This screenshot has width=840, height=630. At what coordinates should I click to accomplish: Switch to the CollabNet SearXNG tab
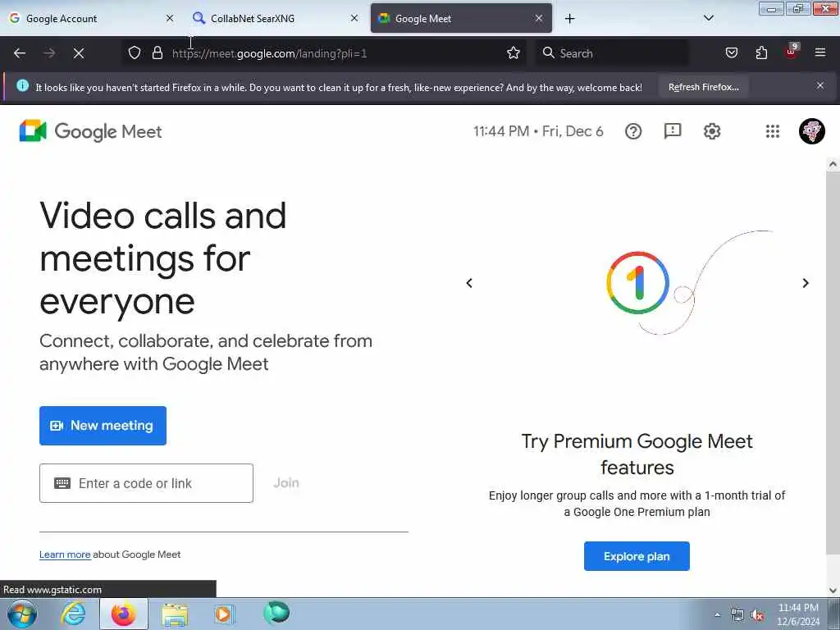click(x=276, y=19)
